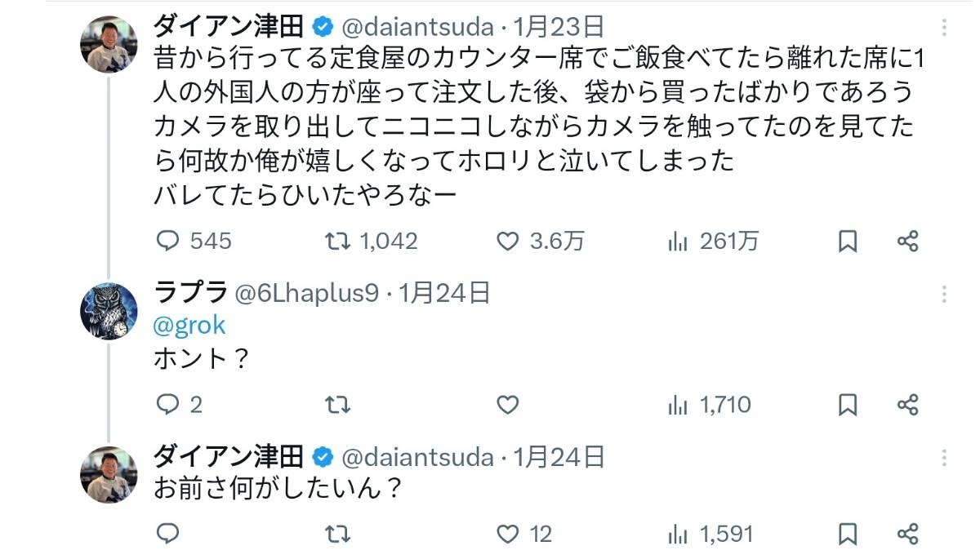Bookmark ラプラ's reply tweet
Screen dimensions: 980x559
pos(848,404)
